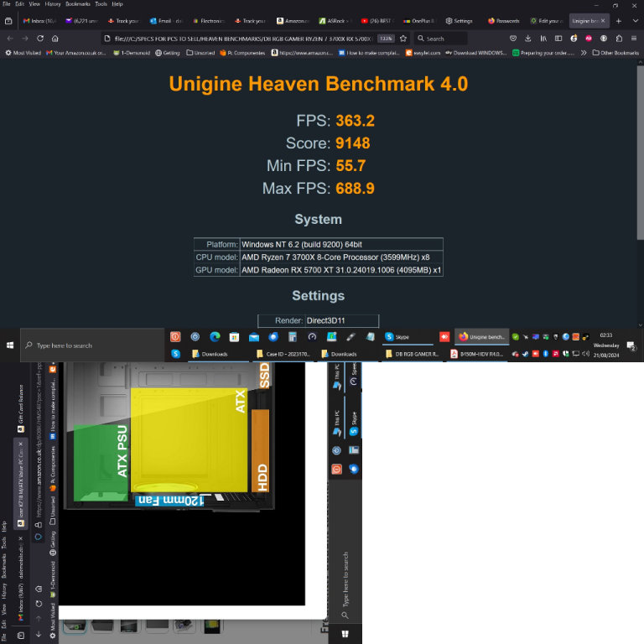Open the Other Bookmarks folder
This screenshot has height=644, width=644.
pyautogui.click(x=615, y=53)
